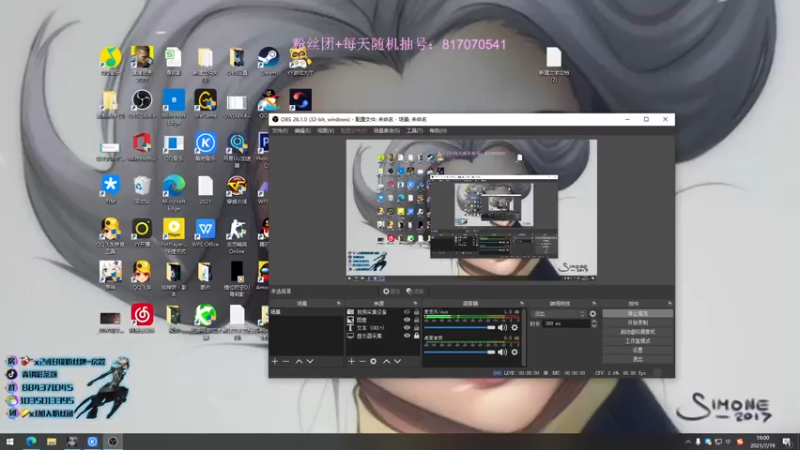The image size is (800, 450).
Task: Open the Windows Start menu
Action: 9,442
